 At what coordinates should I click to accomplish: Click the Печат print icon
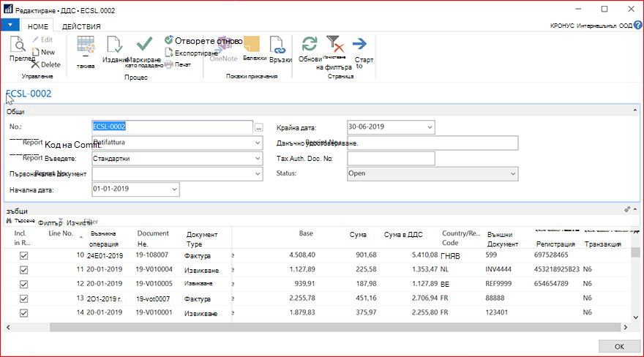click(x=169, y=64)
